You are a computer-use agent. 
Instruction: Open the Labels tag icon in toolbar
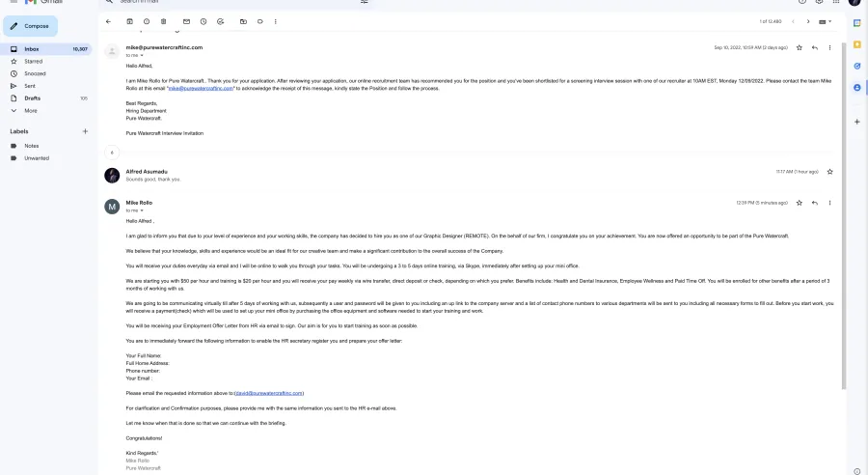click(x=259, y=21)
